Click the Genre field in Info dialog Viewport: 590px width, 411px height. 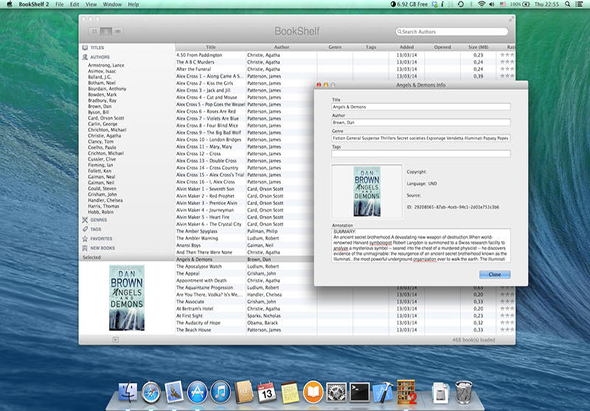[421, 138]
